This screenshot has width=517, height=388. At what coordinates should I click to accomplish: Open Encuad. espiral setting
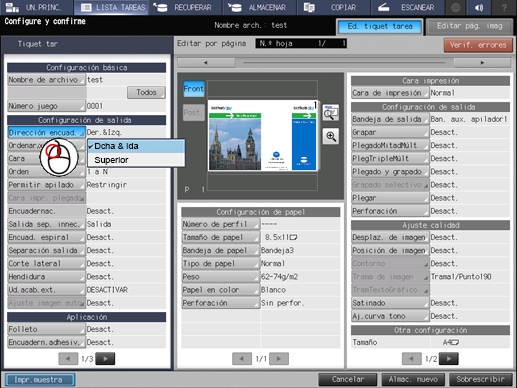point(46,237)
